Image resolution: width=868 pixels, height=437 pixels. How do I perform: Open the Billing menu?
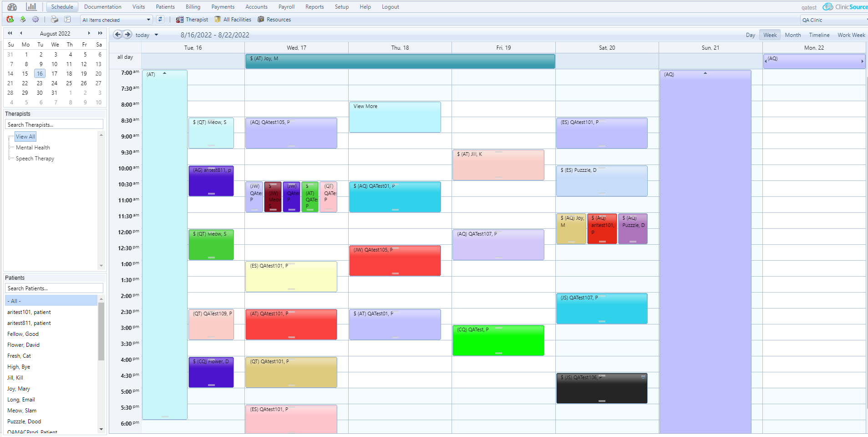[193, 6]
